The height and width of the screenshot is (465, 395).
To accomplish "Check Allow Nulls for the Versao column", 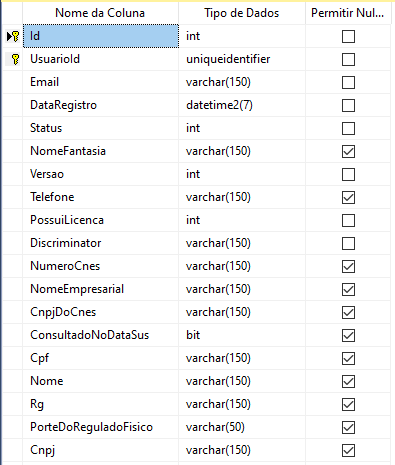I will pyautogui.click(x=348, y=174).
